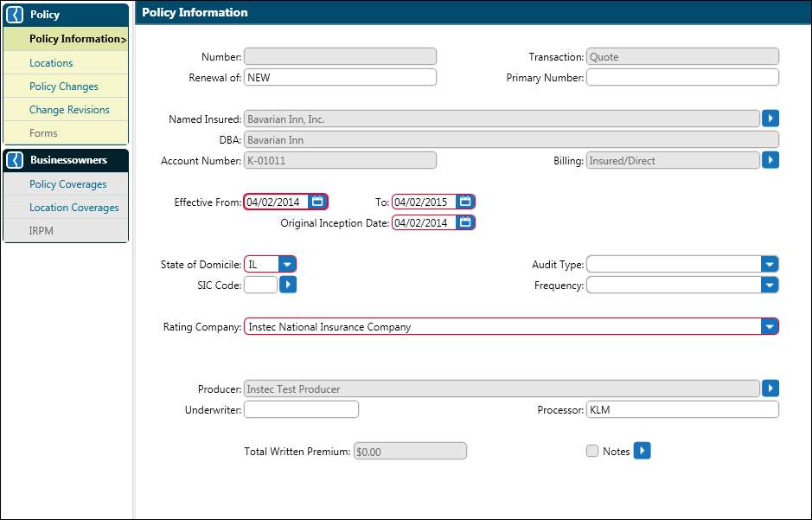
Task: Click the Producer arrow button
Action: click(770, 388)
